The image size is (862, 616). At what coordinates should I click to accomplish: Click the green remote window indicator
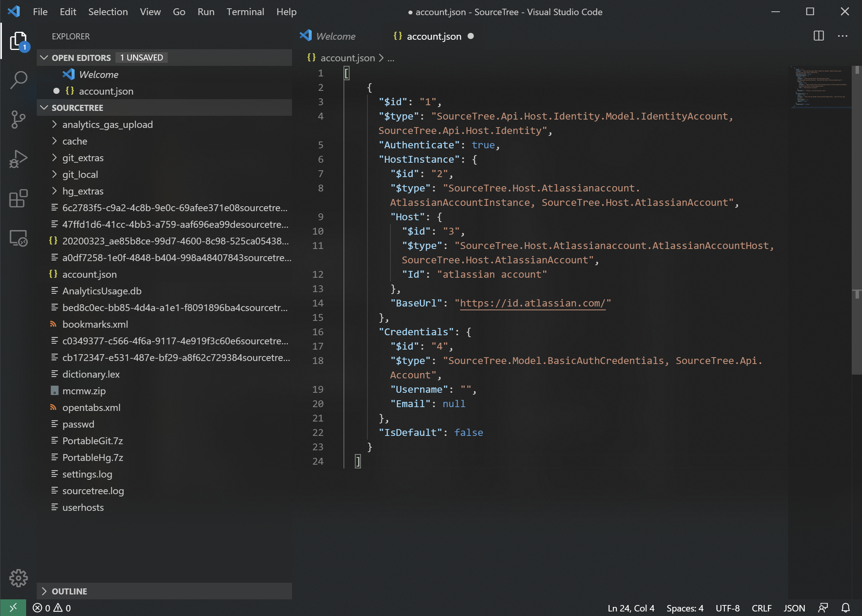13,608
